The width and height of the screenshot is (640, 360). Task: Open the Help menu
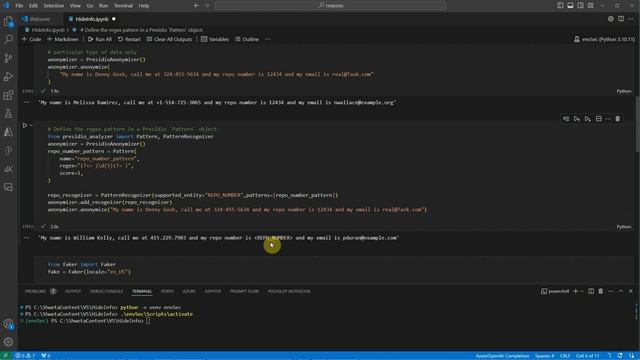(x=144, y=6)
